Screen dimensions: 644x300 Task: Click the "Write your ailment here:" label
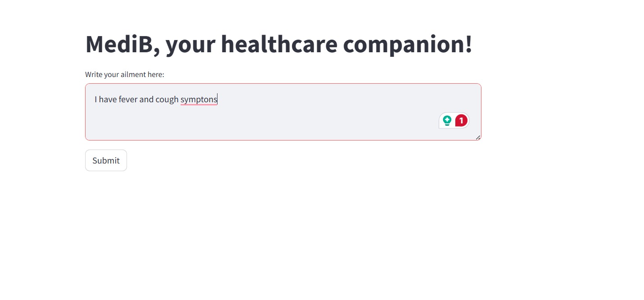click(125, 74)
